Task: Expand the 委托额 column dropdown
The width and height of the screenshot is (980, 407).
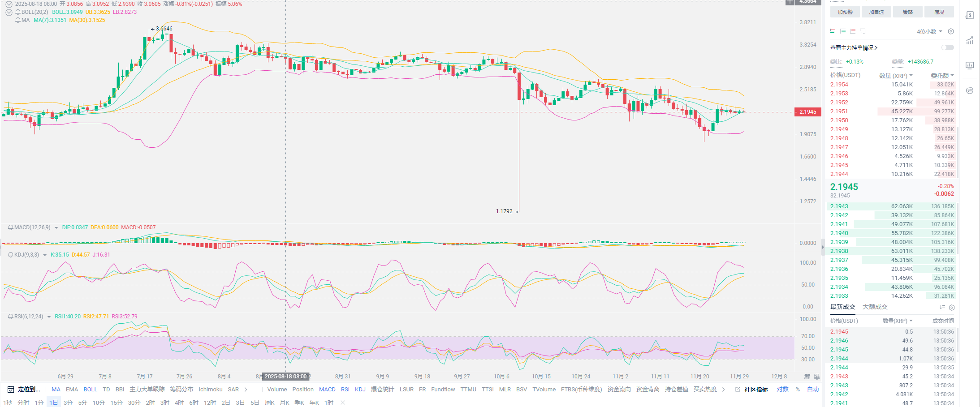Action: pyautogui.click(x=942, y=76)
